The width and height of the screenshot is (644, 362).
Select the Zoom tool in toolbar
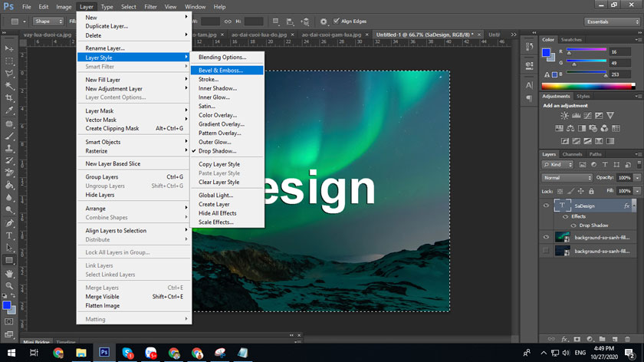pyautogui.click(x=9, y=285)
